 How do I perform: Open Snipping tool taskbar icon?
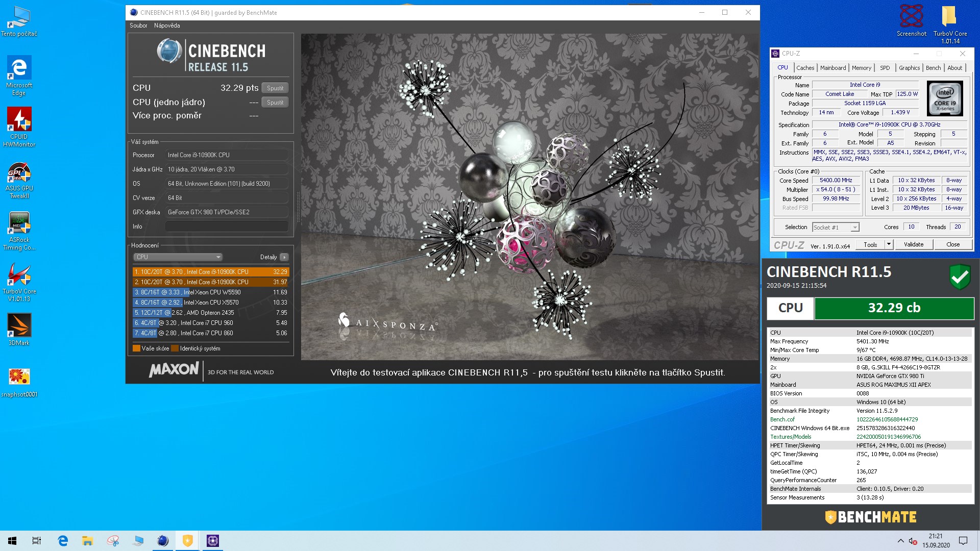tap(113, 541)
